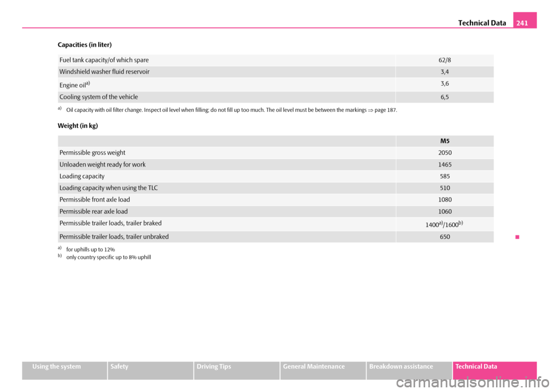The width and height of the screenshot is (559, 392).
Task: Click the 1400/1600 braked trailer load value
Action: [x=444, y=224]
